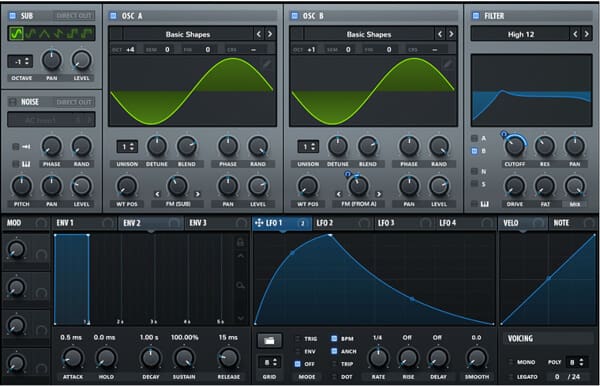Disable the SUB oscillator
600x386 pixels.
(x=13, y=15)
